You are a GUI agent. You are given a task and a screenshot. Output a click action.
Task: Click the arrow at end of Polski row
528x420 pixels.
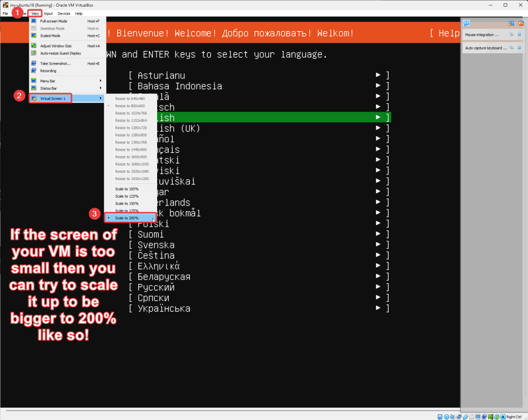click(378, 223)
